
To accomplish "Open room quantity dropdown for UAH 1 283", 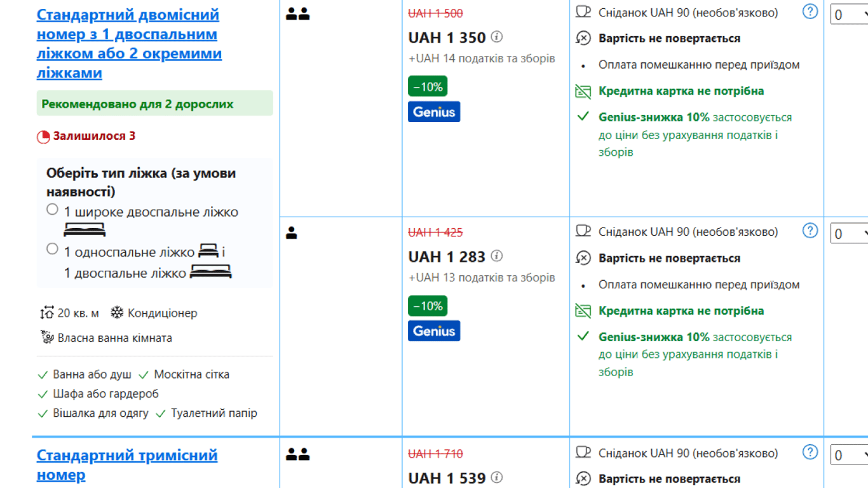I will (849, 234).
